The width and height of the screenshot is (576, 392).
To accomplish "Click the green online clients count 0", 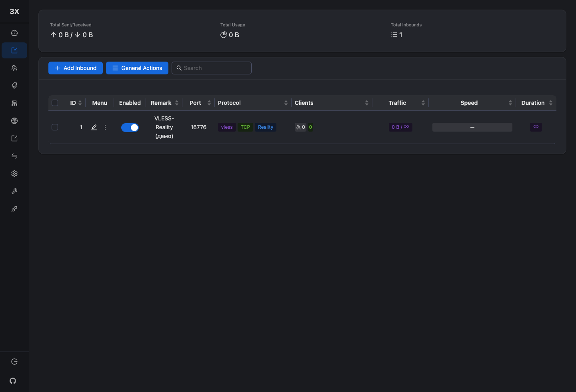I will 310,127.
